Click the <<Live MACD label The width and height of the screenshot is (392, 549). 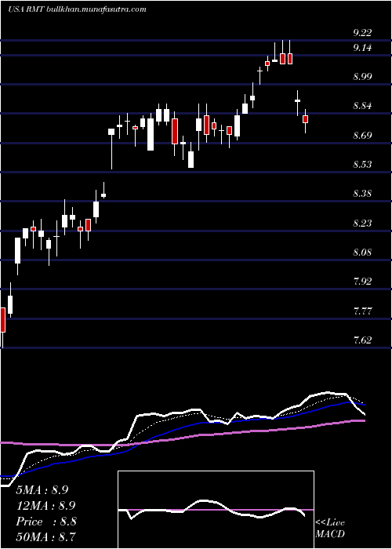[x=330, y=529]
